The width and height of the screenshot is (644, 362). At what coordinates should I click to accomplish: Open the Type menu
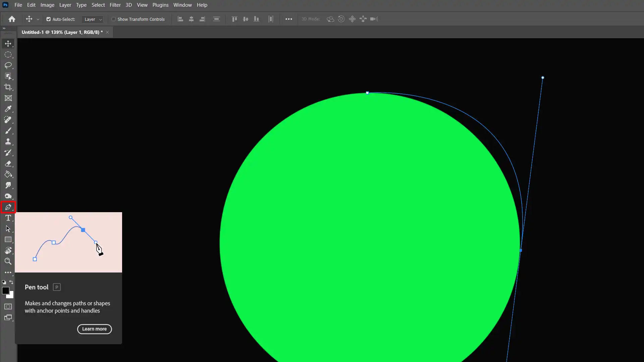(x=81, y=5)
